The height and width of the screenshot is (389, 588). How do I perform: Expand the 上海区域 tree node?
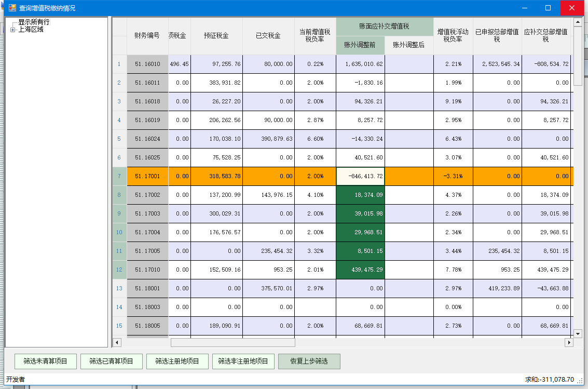pyautogui.click(x=13, y=30)
